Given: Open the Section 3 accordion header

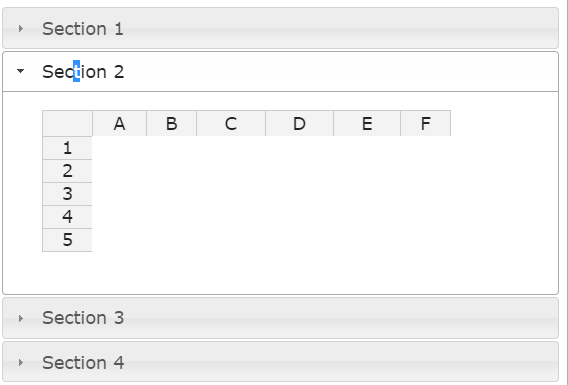Looking at the screenshot, I should [280, 318].
